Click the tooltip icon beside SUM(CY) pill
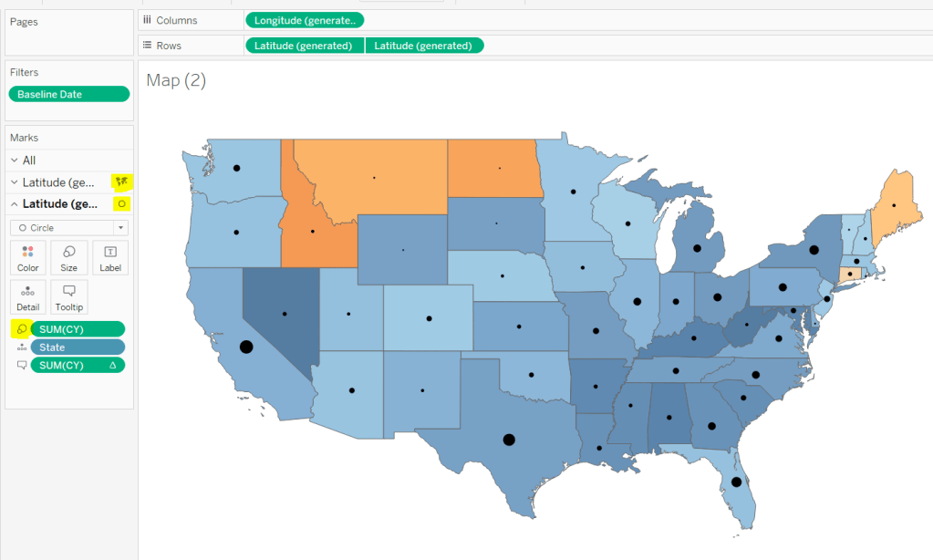The image size is (933, 560). tap(21, 365)
